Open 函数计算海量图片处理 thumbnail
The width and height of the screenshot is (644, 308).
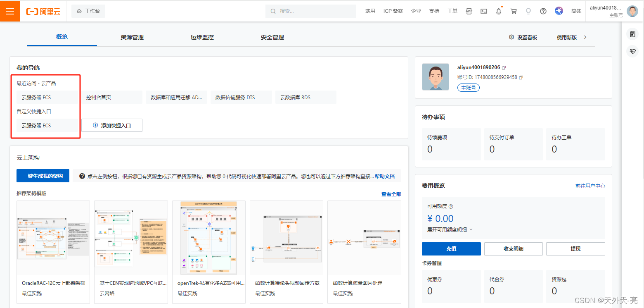coord(364,238)
